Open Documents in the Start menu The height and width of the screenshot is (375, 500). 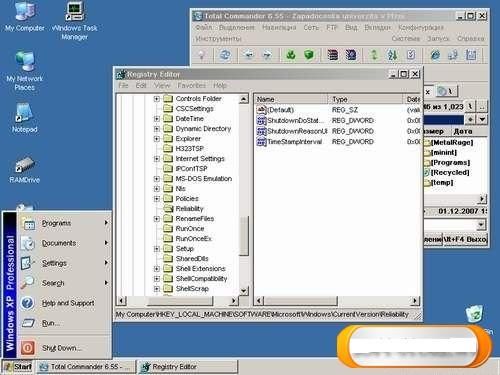click(64, 243)
